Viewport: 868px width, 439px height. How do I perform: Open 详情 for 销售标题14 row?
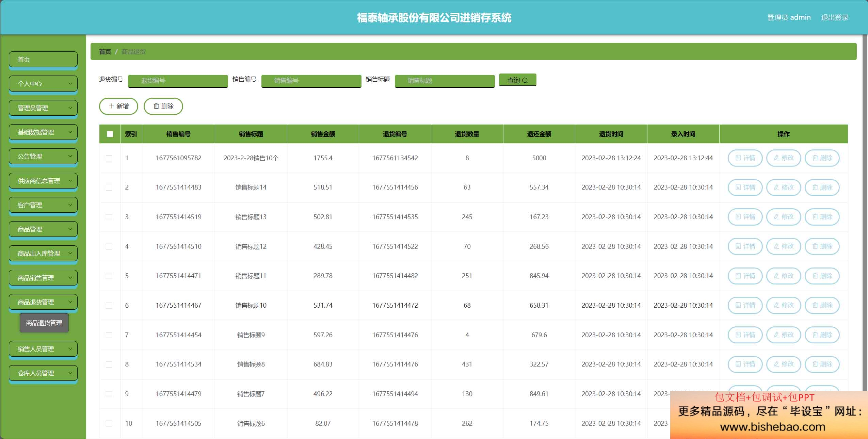(x=745, y=188)
